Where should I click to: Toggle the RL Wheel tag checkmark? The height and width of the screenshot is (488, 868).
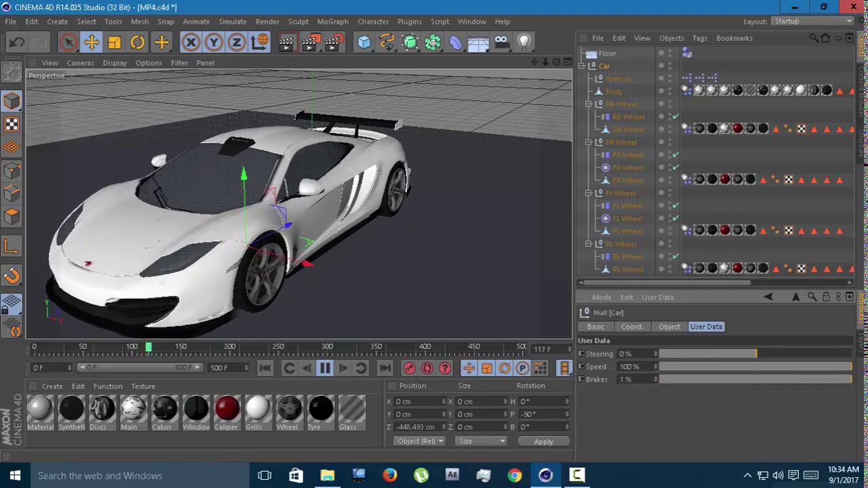coord(675,257)
